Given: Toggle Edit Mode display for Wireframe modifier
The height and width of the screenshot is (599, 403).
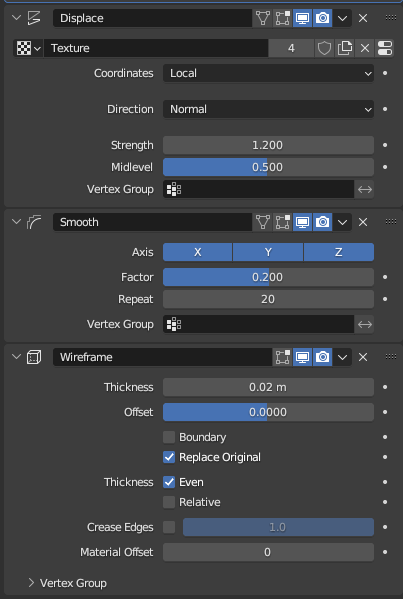Looking at the screenshot, I should (283, 357).
